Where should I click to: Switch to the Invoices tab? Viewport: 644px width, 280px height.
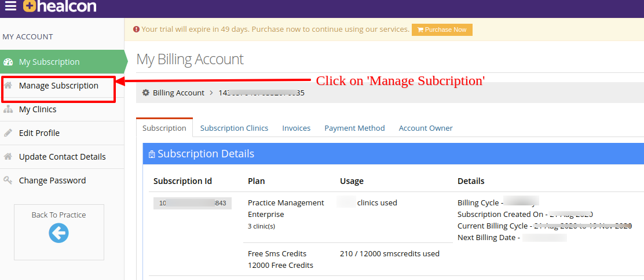(x=296, y=128)
